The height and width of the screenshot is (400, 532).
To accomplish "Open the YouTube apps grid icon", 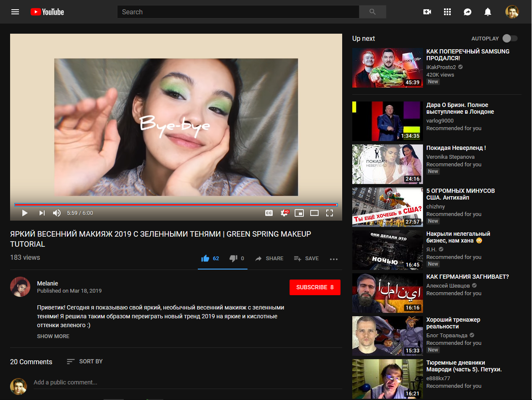I will [447, 12].
